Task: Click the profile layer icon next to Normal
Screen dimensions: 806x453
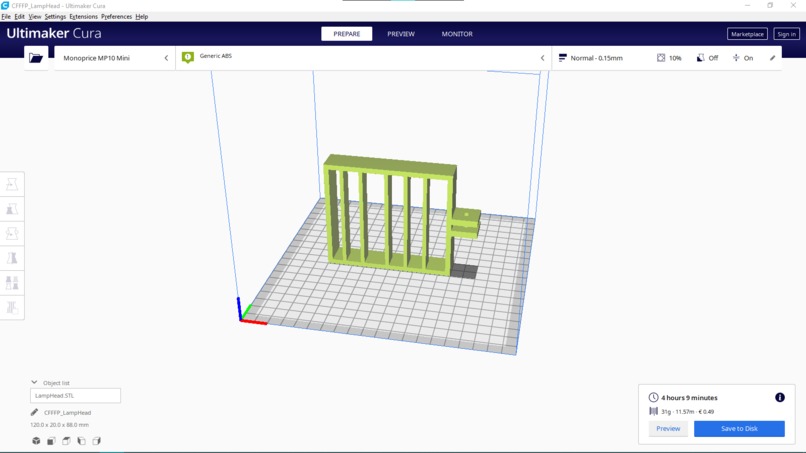Action: tap(563, 58)
